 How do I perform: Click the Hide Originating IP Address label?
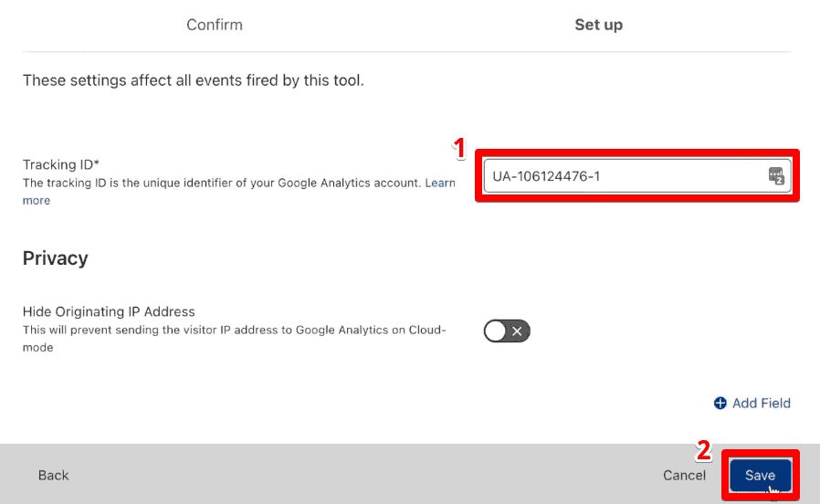point(109,311)
